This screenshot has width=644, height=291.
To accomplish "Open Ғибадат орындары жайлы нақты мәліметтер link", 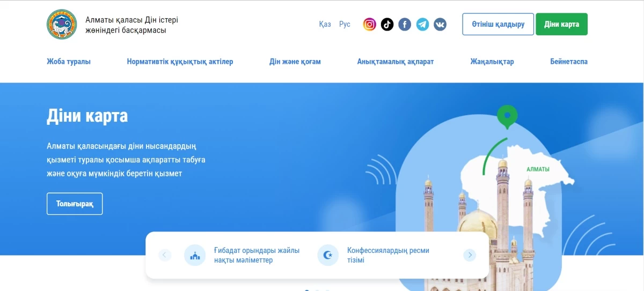I will 257,255.
